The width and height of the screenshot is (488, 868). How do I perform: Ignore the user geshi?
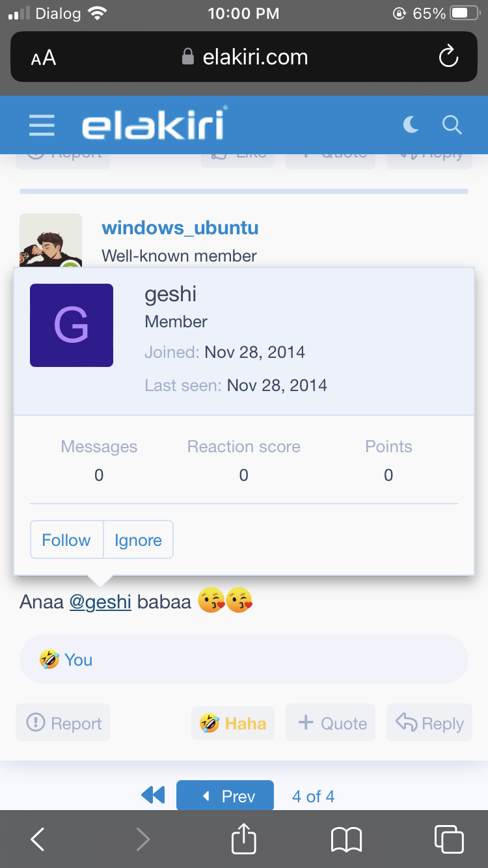tap(138, 540)
